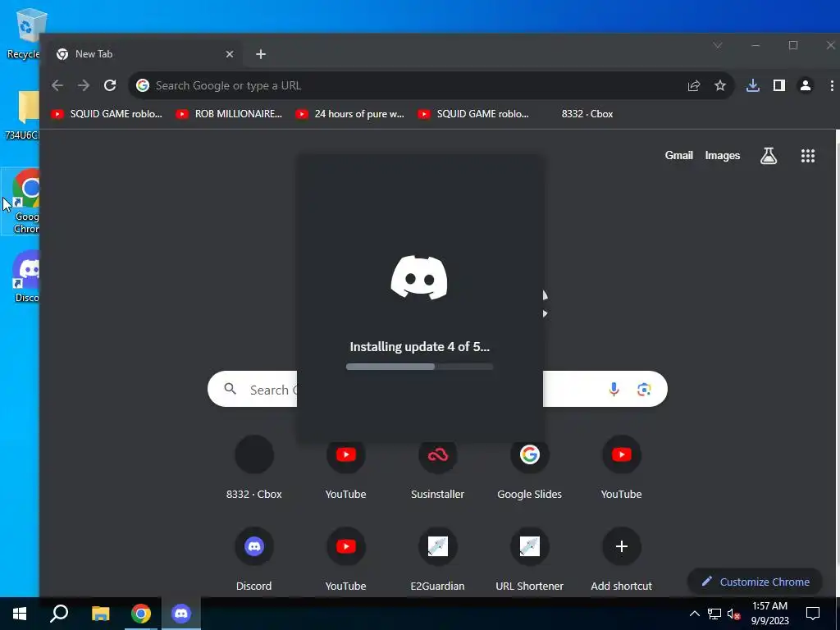Start voice search with the microphone icon
Screen dimensions: 840x630
point(614,389)
